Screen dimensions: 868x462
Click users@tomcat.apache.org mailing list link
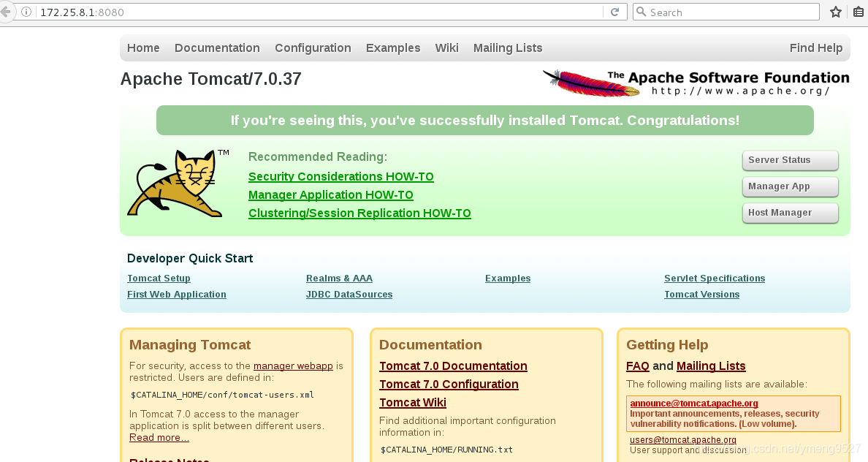coord(683,440)
